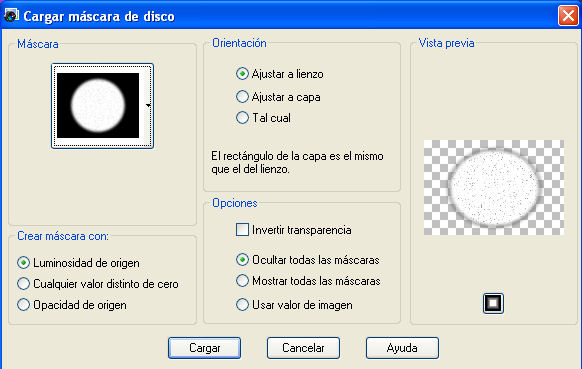Toggle the preview button under Vista previa
Image resolution: width=582 pixels, height=369 pixels.
(493, 303)
